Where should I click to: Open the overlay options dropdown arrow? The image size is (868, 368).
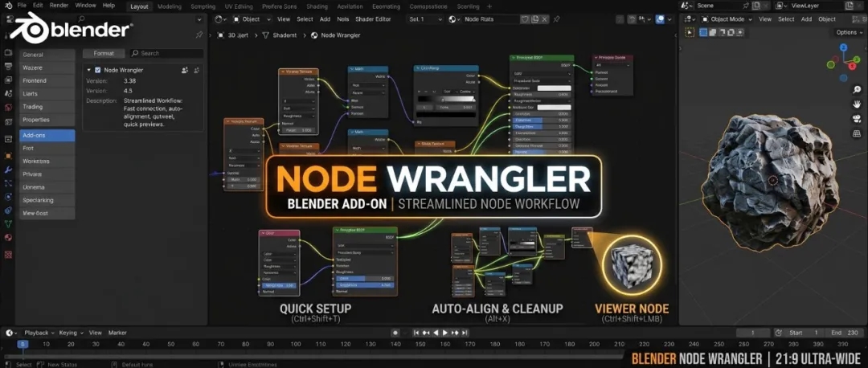(x=671, y=18)
